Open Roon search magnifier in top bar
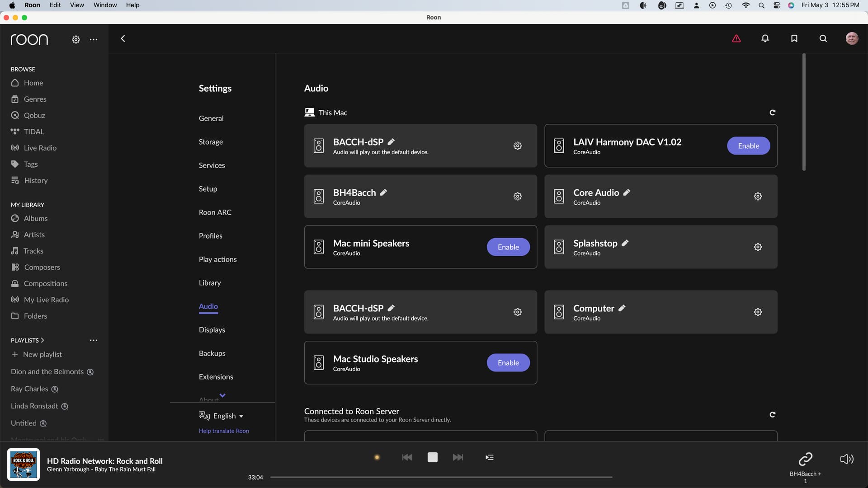Image resolution: width=868 pixels, height=488 pixels. (x=823, y=38)
